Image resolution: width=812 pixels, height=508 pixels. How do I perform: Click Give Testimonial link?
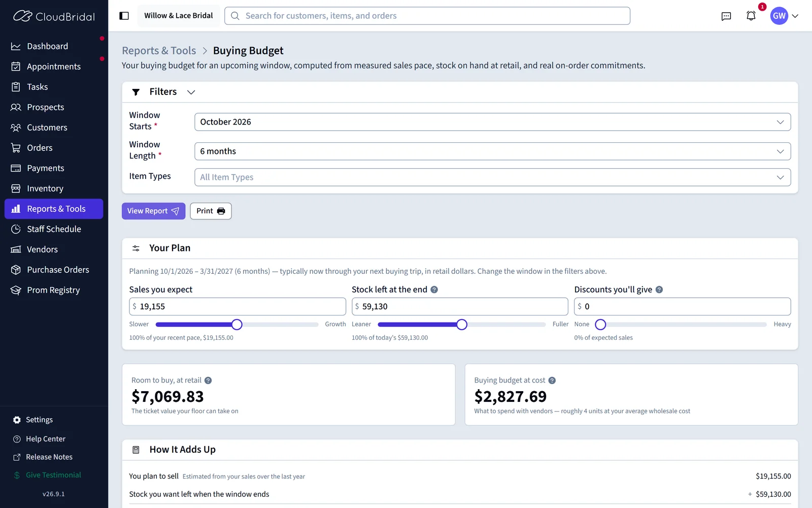coord(53,475)
